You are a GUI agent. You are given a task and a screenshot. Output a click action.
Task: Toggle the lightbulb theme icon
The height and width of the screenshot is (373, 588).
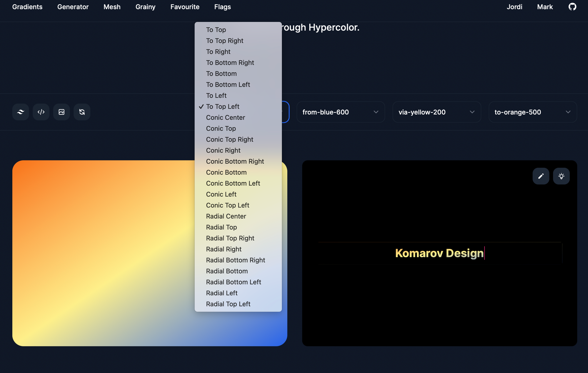[561, 176]
